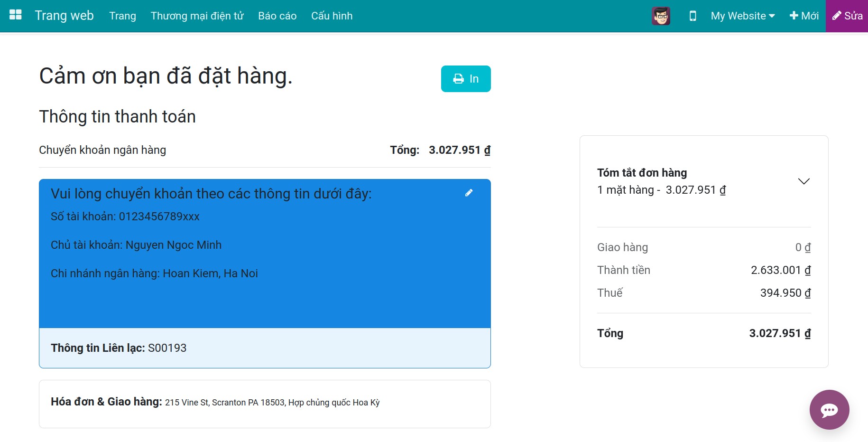This screenshot has width=868, height=442.
Task: Click the Cảm ơn bạn đã đặt hàng heading
Action: click(166, 76)
